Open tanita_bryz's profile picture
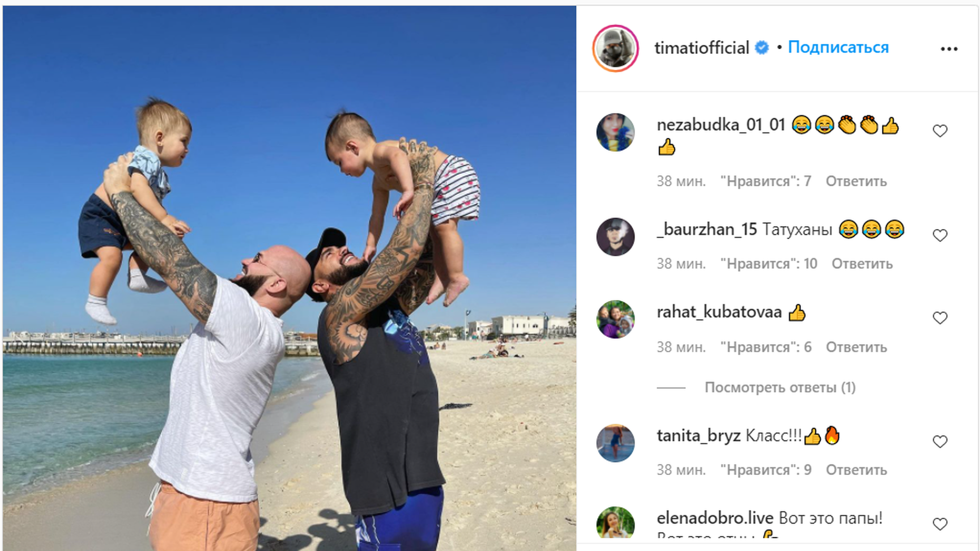 coord(615,443)
